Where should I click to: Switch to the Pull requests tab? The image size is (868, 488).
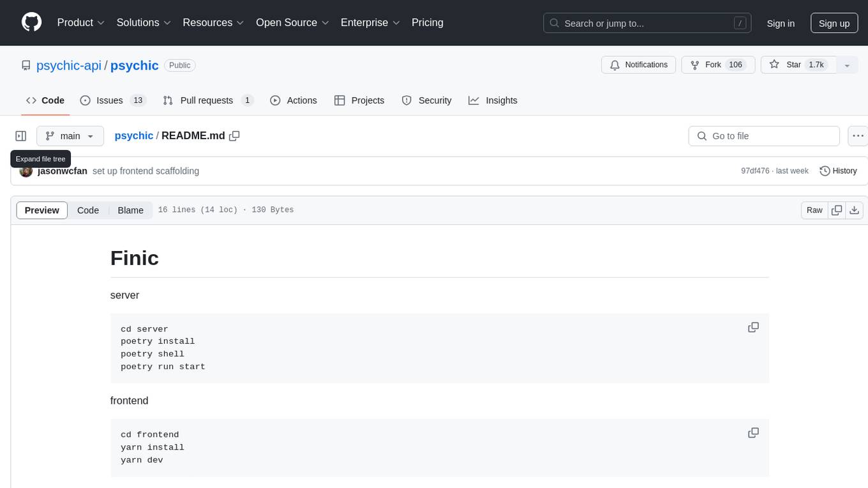click(208, 100)
